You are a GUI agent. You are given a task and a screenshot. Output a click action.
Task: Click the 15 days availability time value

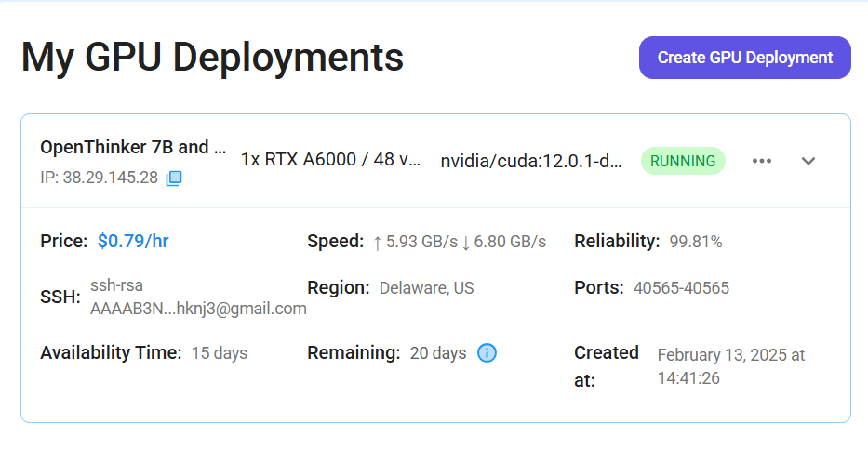click(x=220, y=353)
